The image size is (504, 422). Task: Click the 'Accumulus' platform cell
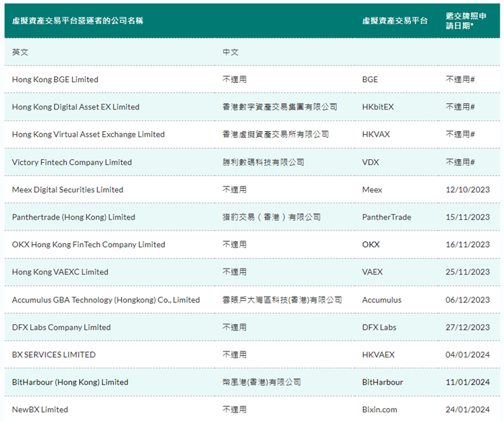pyautogui.click(x=382, y=300)
